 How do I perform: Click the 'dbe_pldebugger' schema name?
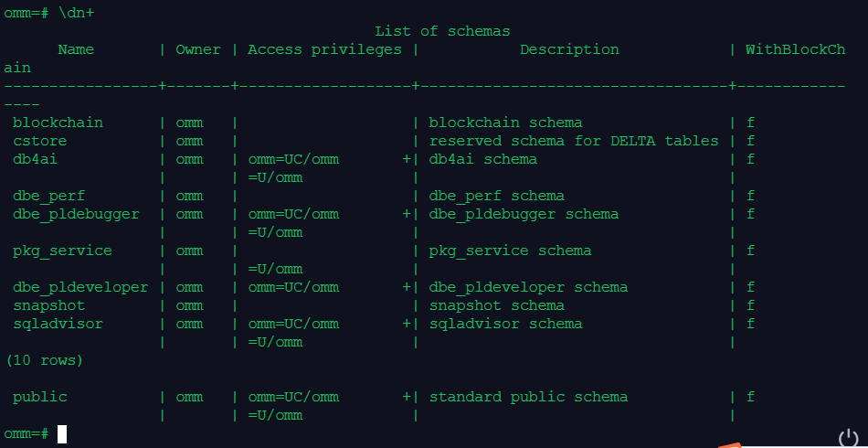click(76, 214)
